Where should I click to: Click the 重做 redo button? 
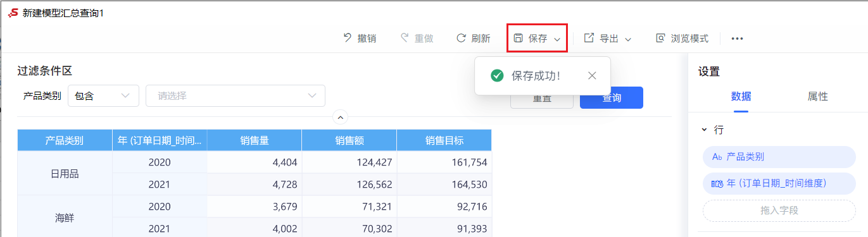(x=417, y=39)
